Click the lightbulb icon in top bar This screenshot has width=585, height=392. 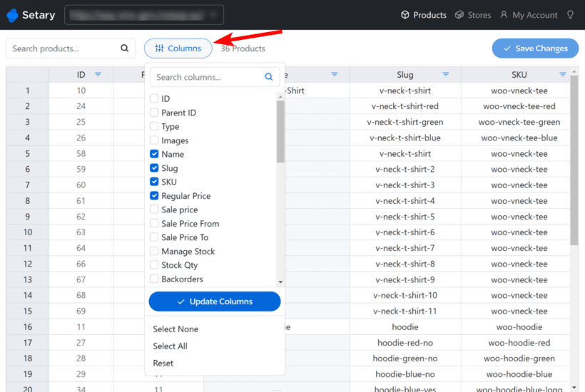[570, 15]
